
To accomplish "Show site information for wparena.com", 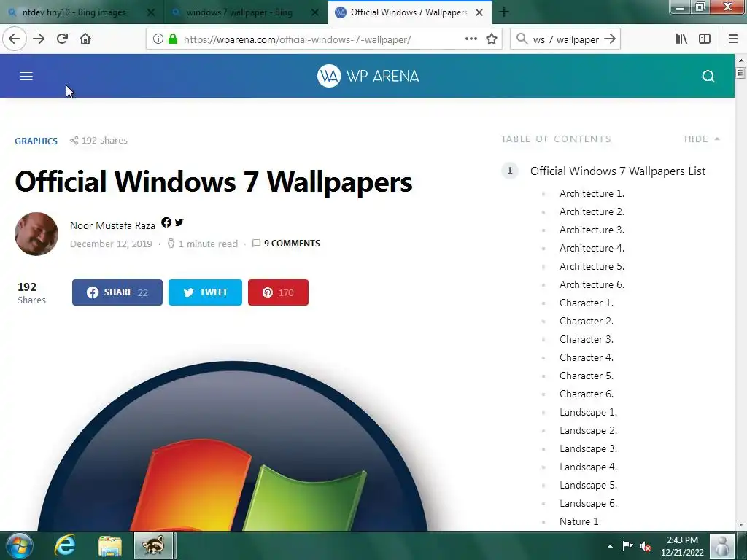I will [x=158, y=39].
